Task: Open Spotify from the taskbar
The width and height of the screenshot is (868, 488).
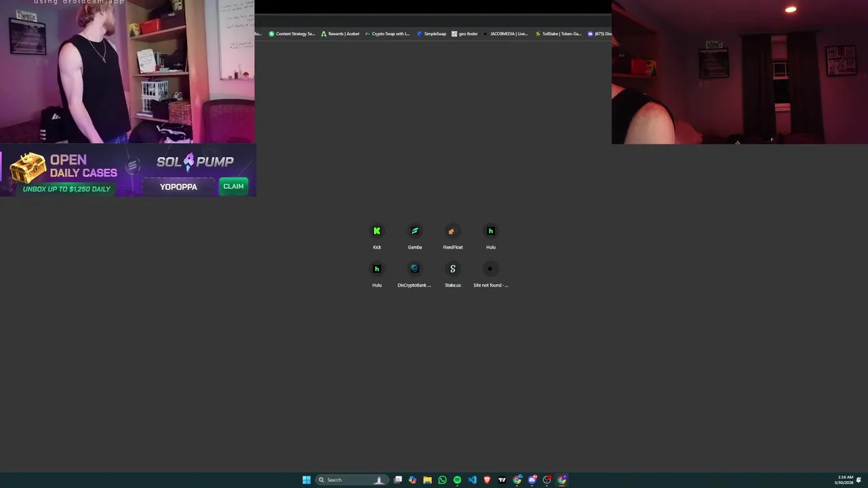Action: tap(457, 480)
